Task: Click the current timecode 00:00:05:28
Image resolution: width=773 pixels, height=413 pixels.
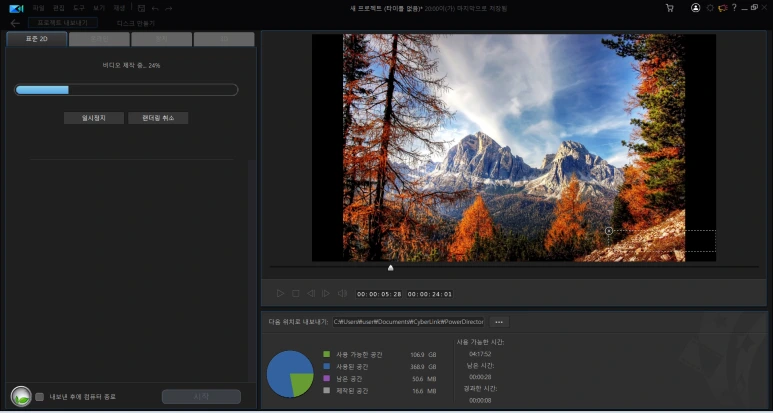Action: pyautogui.click(x=379, y=294)
